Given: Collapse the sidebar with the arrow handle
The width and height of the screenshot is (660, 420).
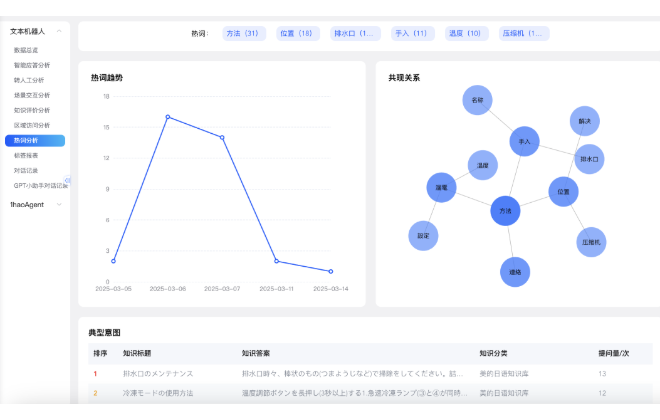Looking at the screenshot, I should click(68, 180).
